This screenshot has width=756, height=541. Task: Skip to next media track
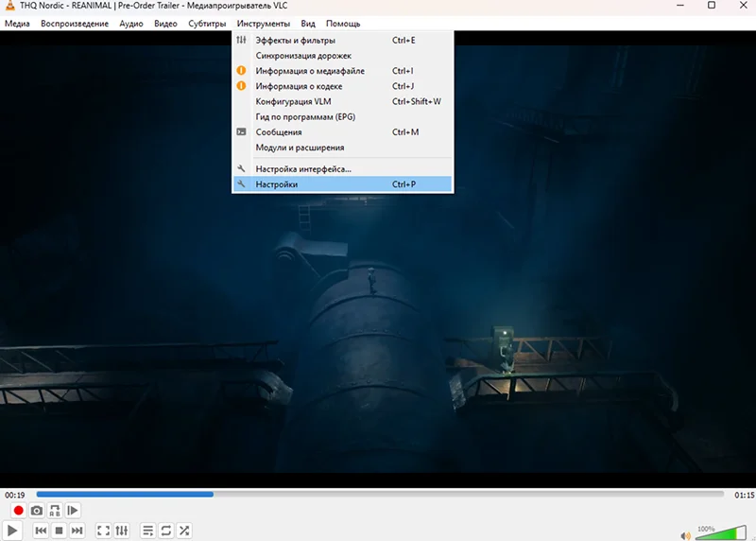pos(77,531)
